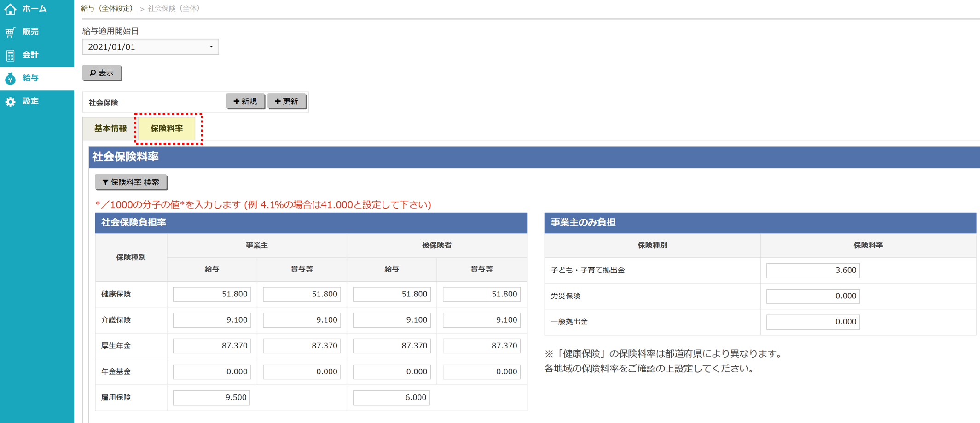Screen dimensions: 980x423
Task: Edit the 子ども・子育て拠出金 rate field
Action: tap(812, 270)
